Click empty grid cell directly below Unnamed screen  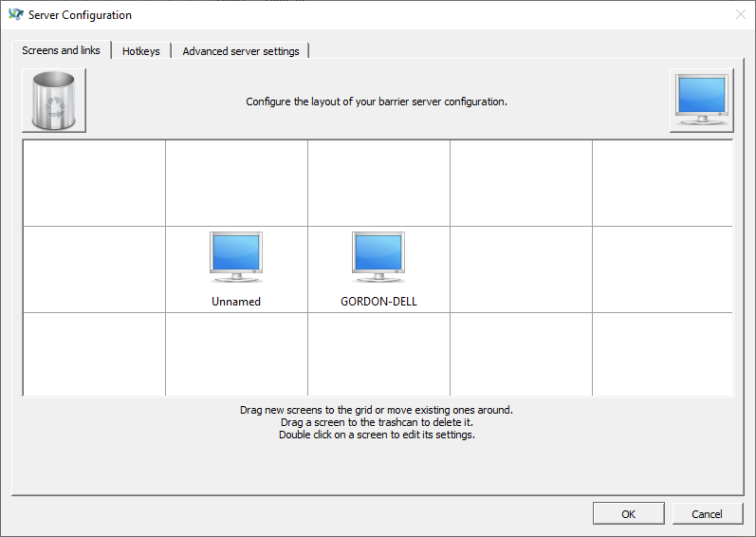(236, 354)
